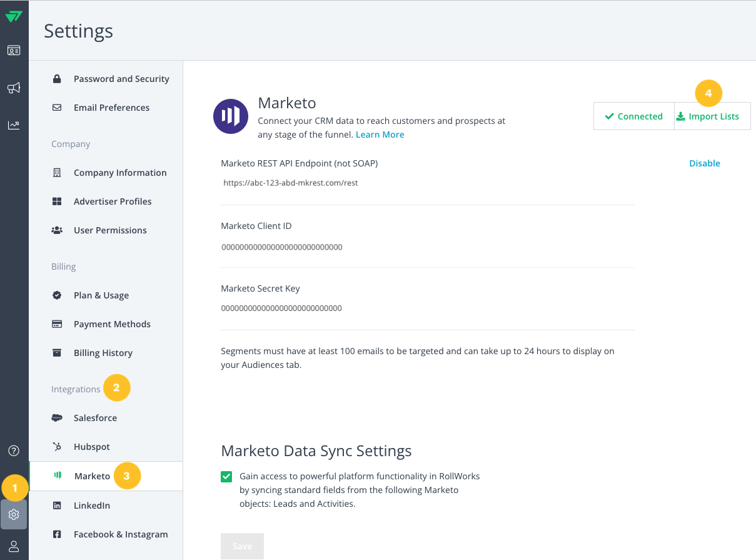Click the 'Connect your CRM data' description text
This screenshot has width=756, height=560.
[x=382, y=128]
